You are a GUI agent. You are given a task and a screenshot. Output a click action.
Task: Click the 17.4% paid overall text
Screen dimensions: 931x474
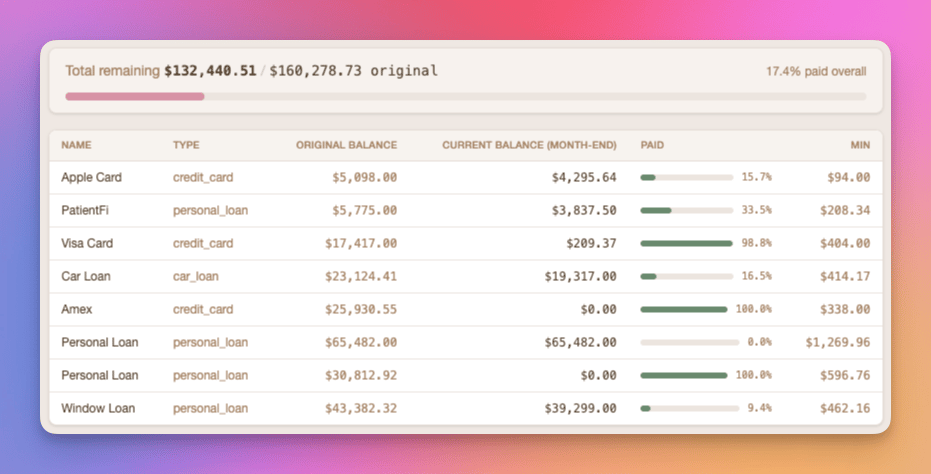pos(816,71)
